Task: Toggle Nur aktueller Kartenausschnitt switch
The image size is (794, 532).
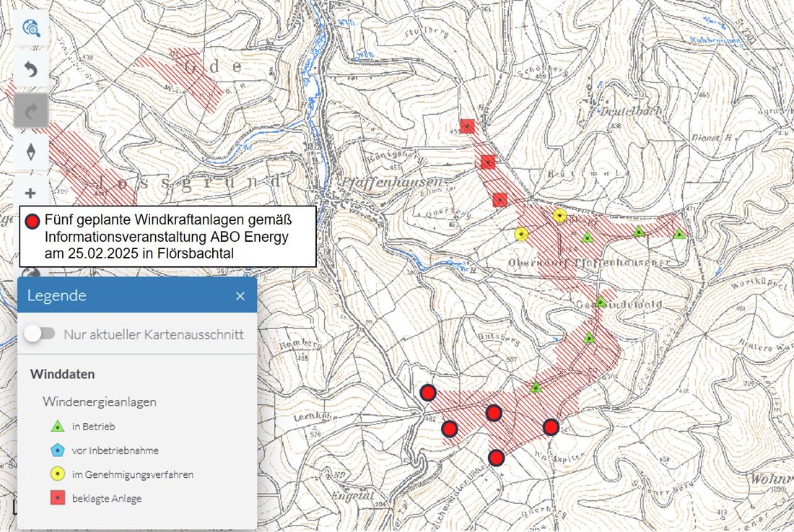Action: pos(40,334)
